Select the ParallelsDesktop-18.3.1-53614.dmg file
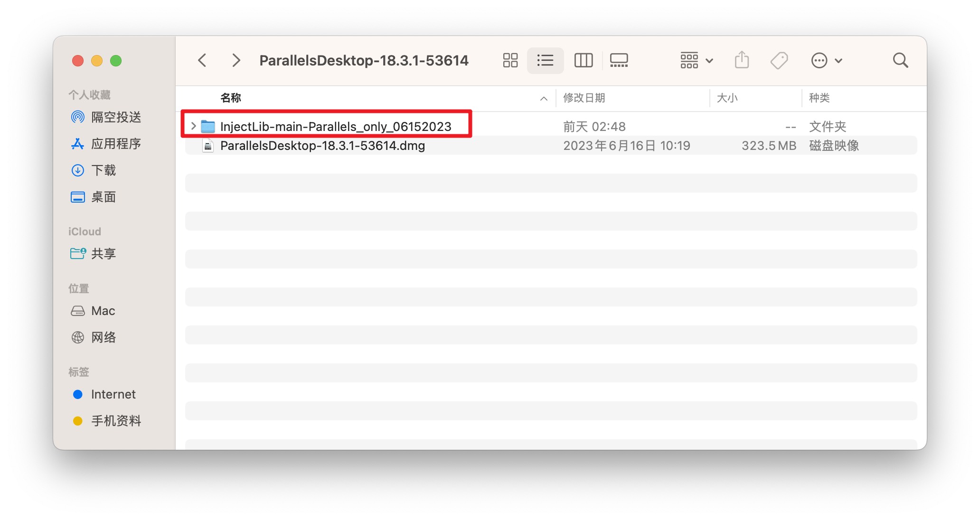The width and height of the screenshot is (980, 520). [x=322, y=146]
